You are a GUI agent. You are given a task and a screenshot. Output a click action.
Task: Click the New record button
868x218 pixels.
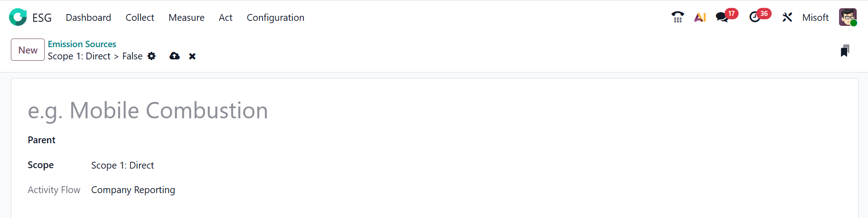[28, 50]
